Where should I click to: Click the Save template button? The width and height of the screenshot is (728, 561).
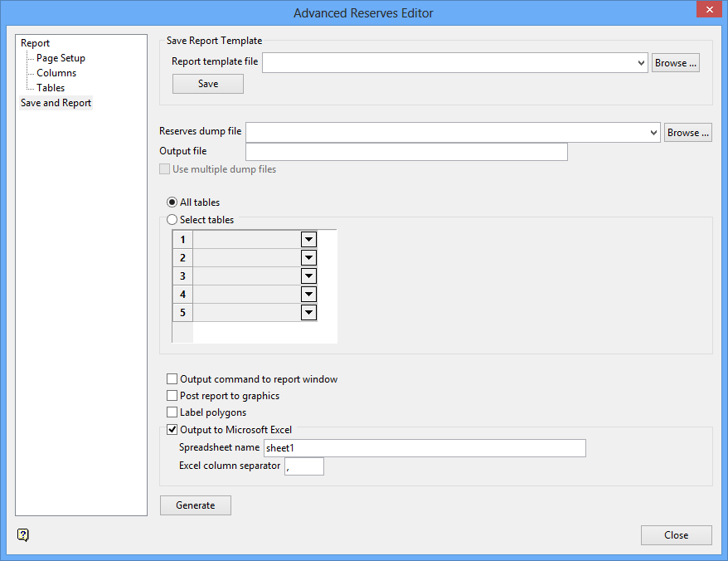click(207, 84)
